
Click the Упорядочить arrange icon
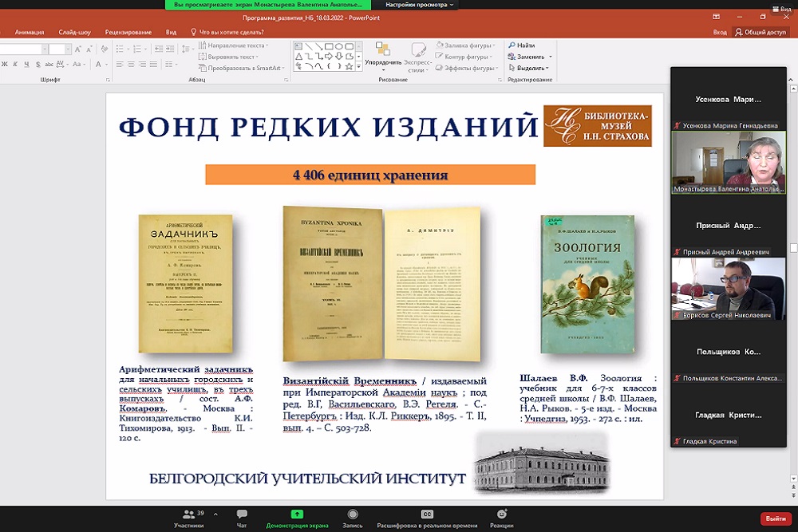382,53
